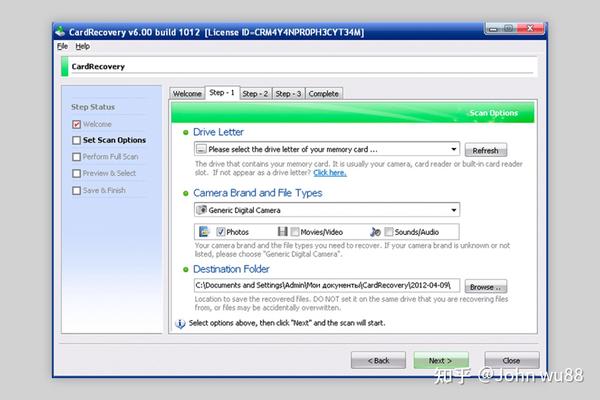Image resolution: width=600 pixels, height=400 pixels.
Task: Click the camera icon in Generic Digital Camera box
Action: click(201, 210)
